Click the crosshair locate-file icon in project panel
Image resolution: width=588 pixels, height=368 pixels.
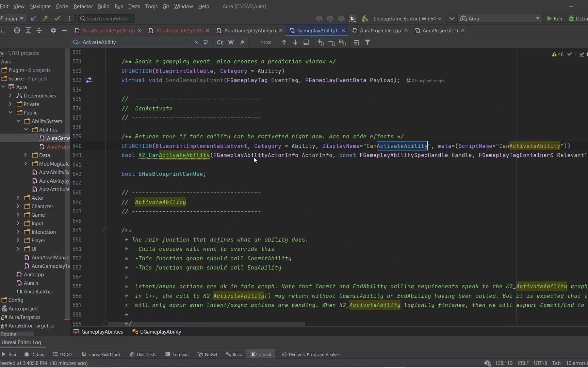pos(17,31)
